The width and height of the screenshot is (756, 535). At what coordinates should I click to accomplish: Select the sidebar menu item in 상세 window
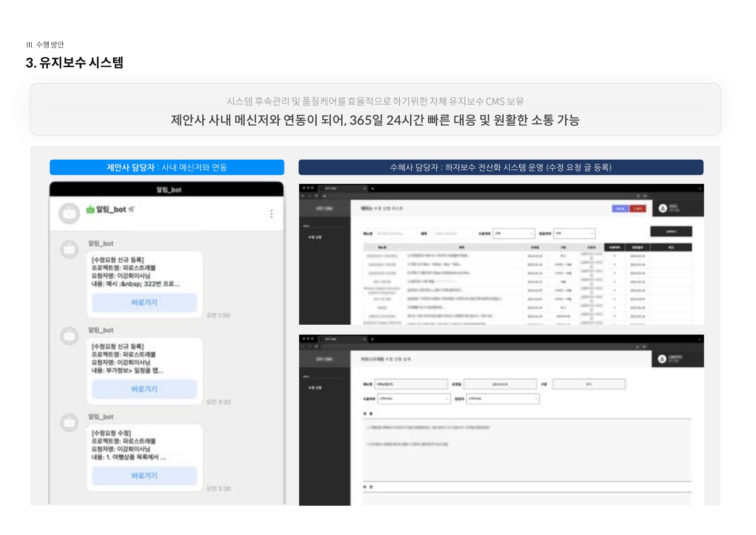point(315,388)
